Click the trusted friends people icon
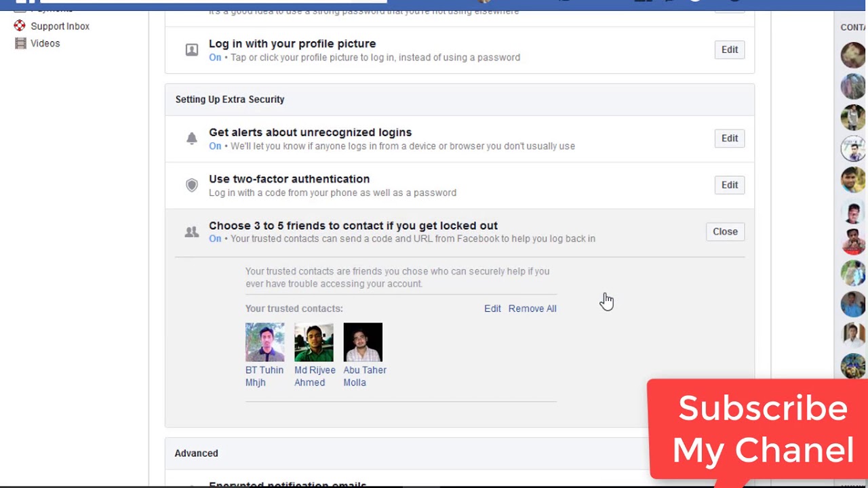This screenshot has width=868, height=488. click(x=192, y=232)
